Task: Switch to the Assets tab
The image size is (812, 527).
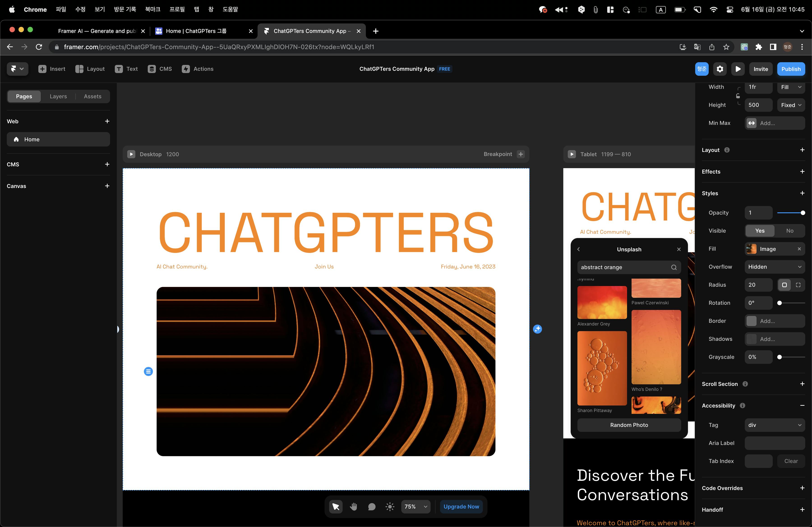Action: [92, 96]
